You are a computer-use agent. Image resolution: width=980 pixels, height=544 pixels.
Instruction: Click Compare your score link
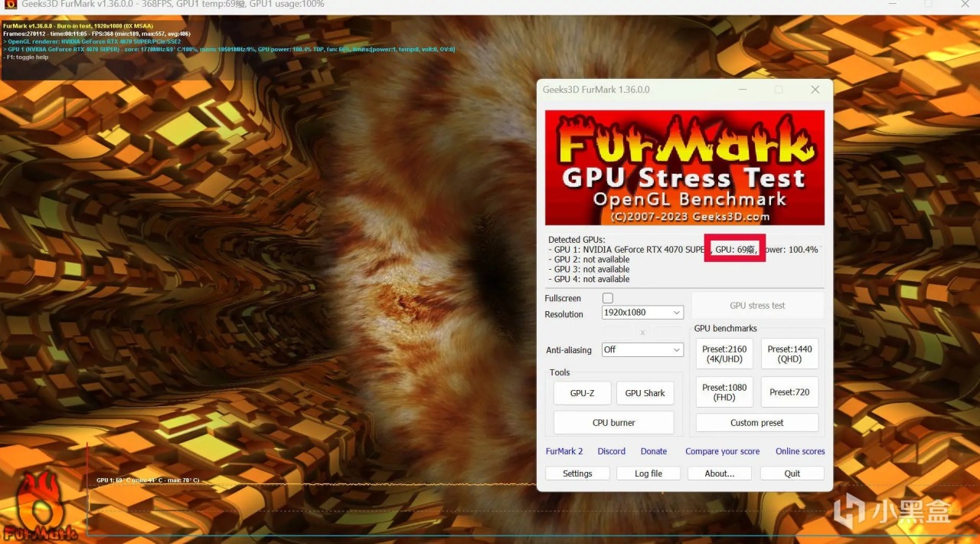[x=723, y=451]
